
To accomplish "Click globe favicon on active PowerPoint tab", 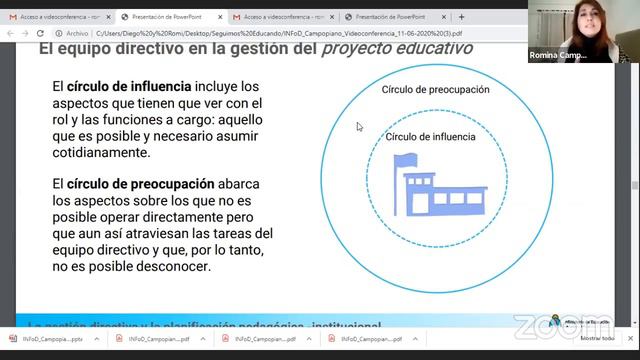I will click(125, 17).
